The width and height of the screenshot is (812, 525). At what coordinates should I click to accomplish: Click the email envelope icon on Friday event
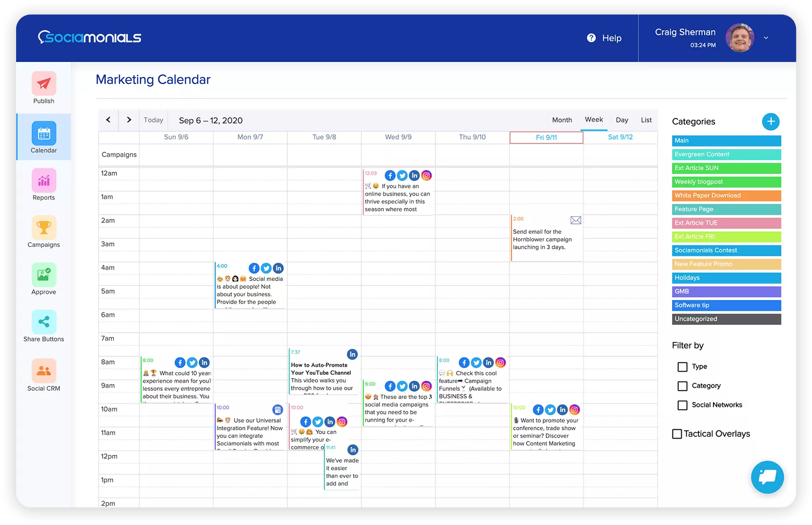click(575, 220)
